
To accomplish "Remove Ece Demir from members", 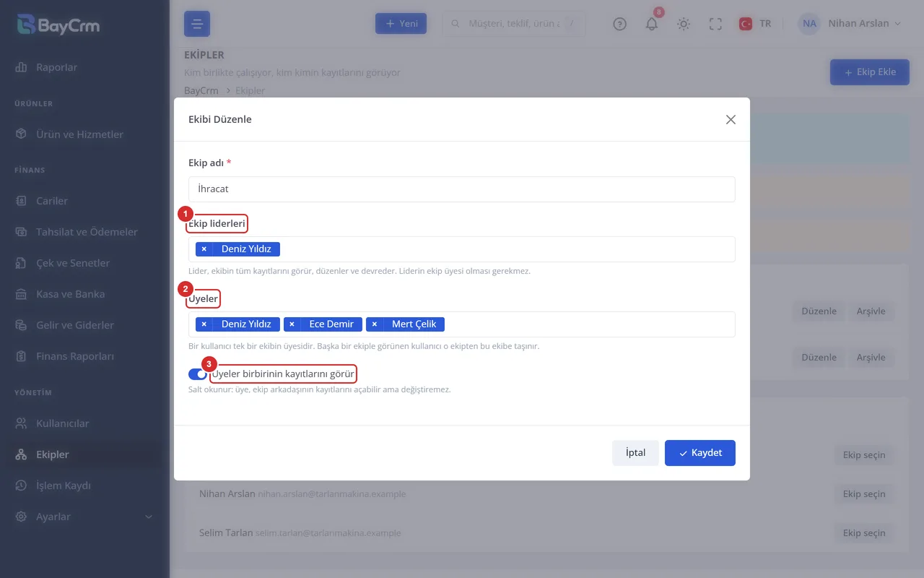I will tap(292, 324).
